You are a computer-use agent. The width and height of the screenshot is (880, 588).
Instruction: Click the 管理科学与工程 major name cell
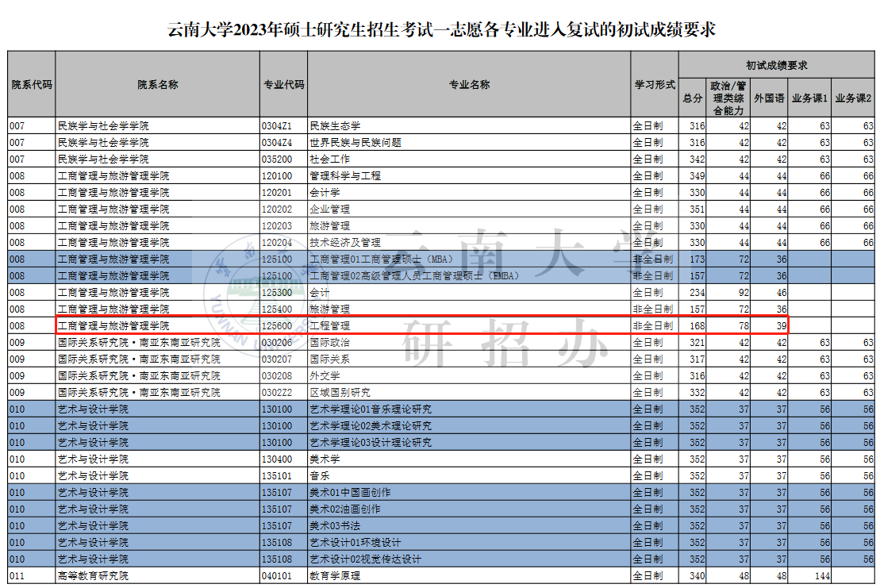[x=345, y=176]
